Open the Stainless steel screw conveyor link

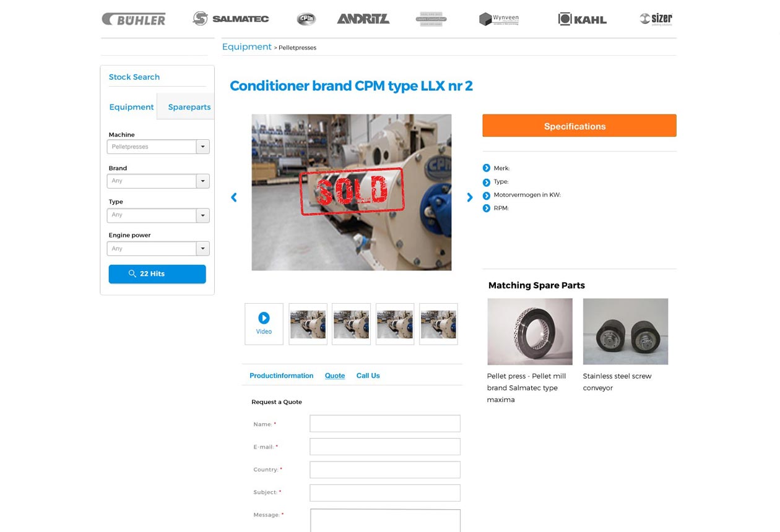(x=617, y=382)
